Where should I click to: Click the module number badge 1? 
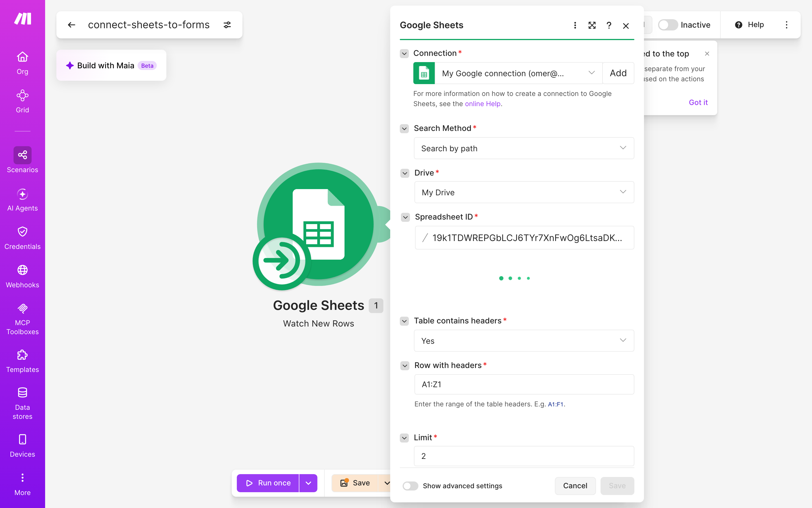[x=376, y=305]
